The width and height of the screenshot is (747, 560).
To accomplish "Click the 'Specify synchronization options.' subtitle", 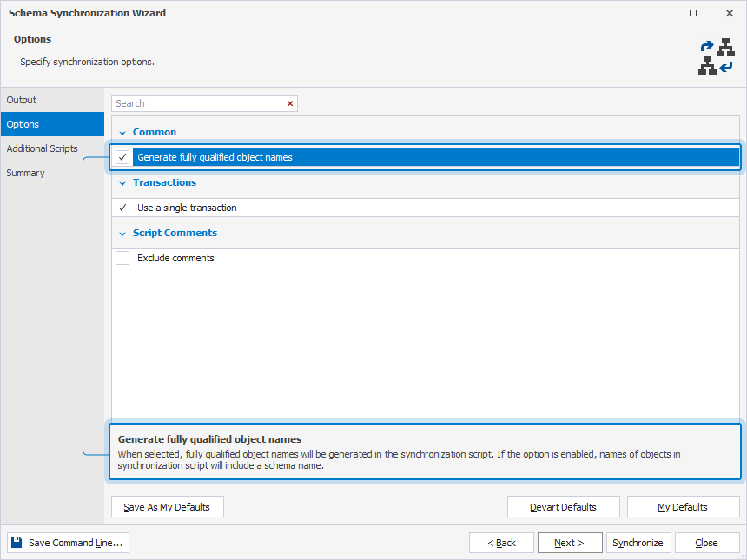I will [87, 62].
